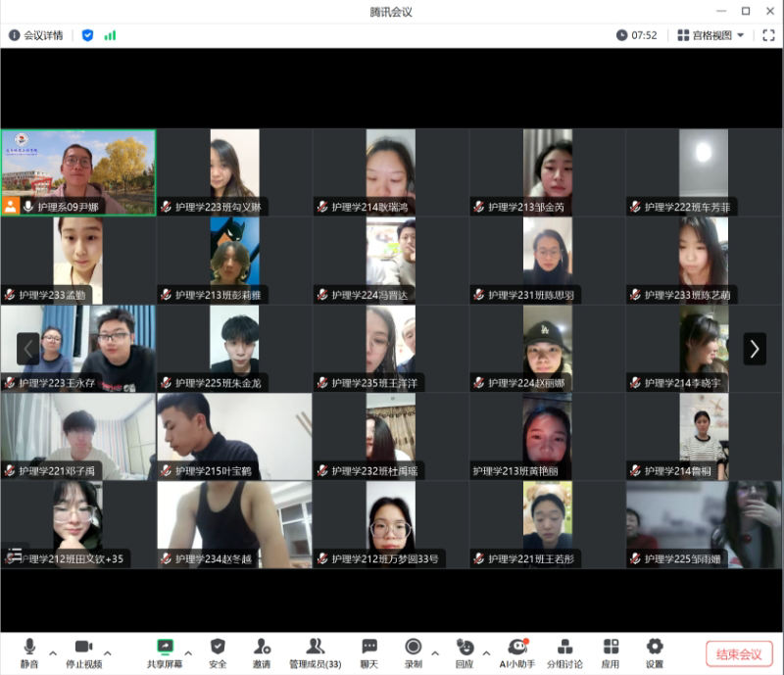
Task: Open 共享屏幕 screen sharing
Action: 165,652
